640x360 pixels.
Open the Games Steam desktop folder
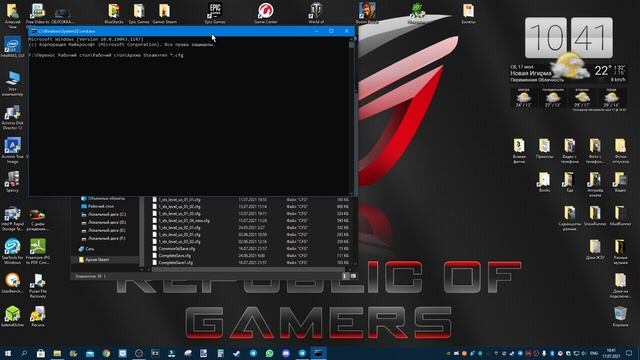[164, 13]
